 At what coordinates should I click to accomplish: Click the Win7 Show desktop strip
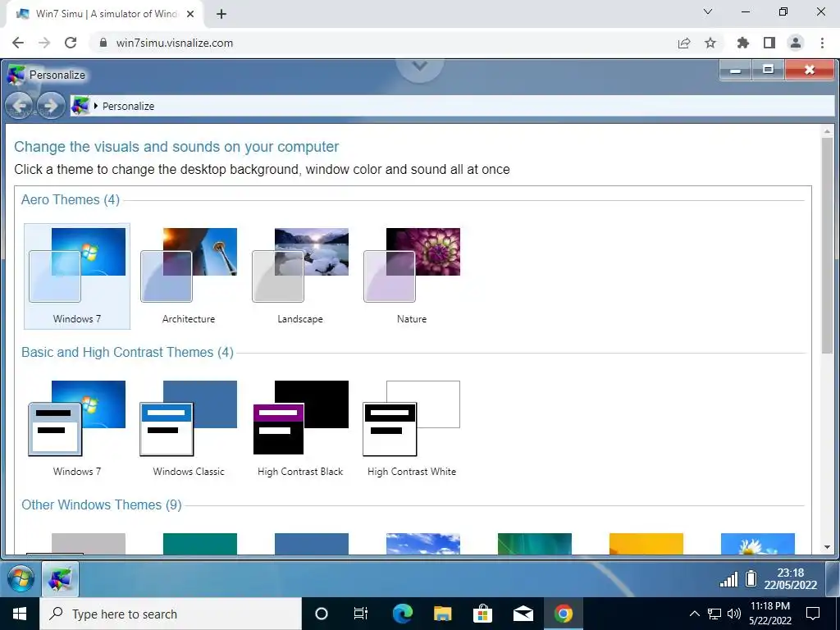(833, 578)
